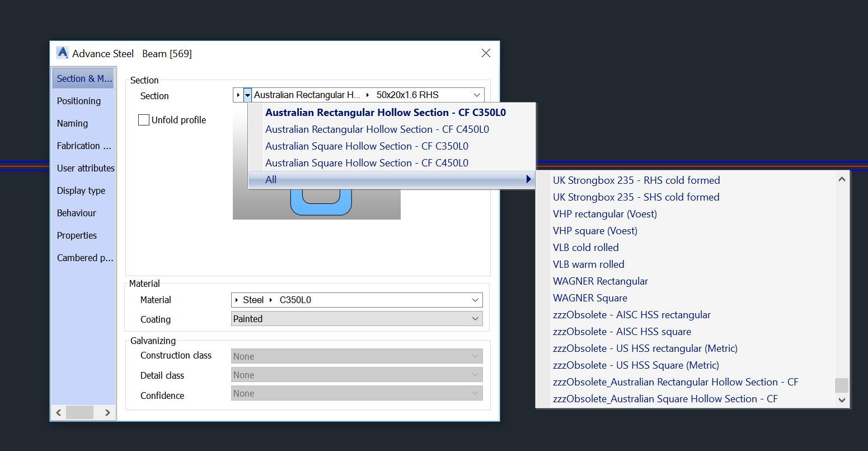Click the right scroll arrow below the sidebar tabs
The width and height of the screenshot is (868, 451).
(x=107, y=412)
